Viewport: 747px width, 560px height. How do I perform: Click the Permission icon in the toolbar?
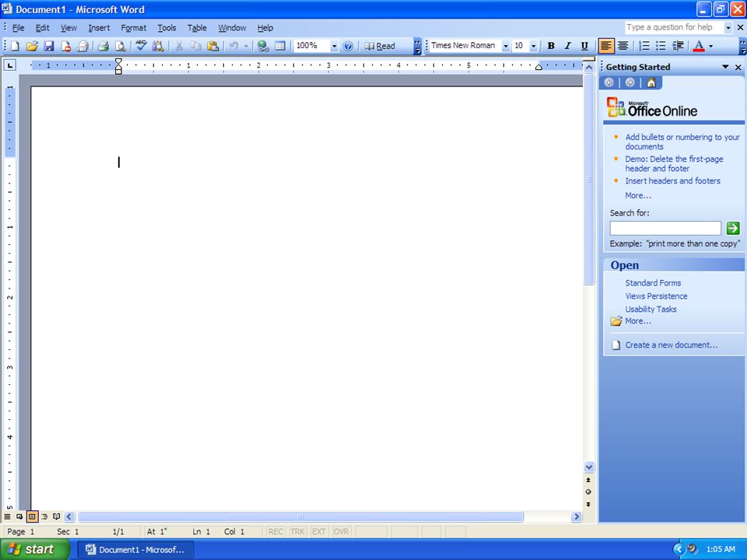coord(65,46)
